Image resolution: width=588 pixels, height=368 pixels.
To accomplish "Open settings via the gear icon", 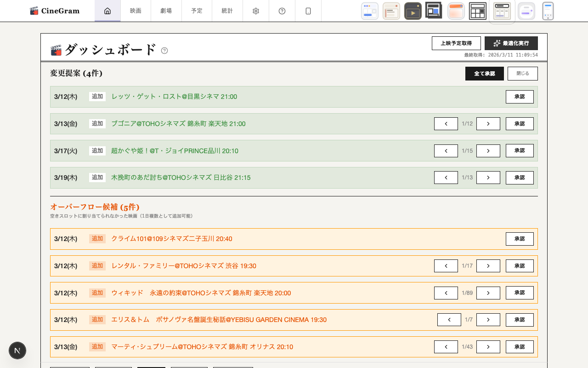I will click(x=256, y=11).
